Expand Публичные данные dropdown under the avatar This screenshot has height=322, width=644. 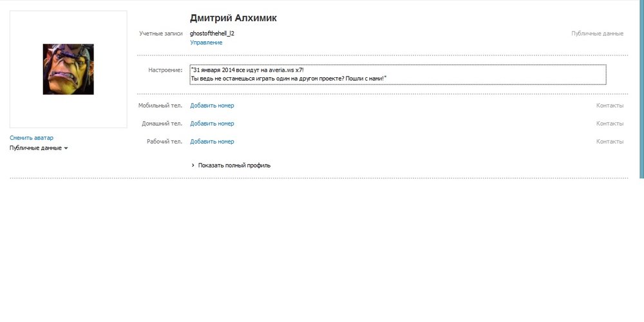click(x=39, y=148)
